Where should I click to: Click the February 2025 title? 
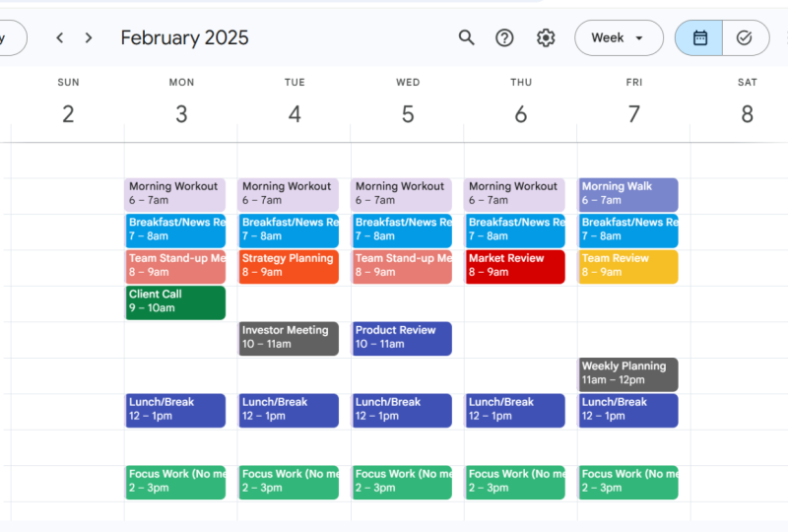coord(184,37)
